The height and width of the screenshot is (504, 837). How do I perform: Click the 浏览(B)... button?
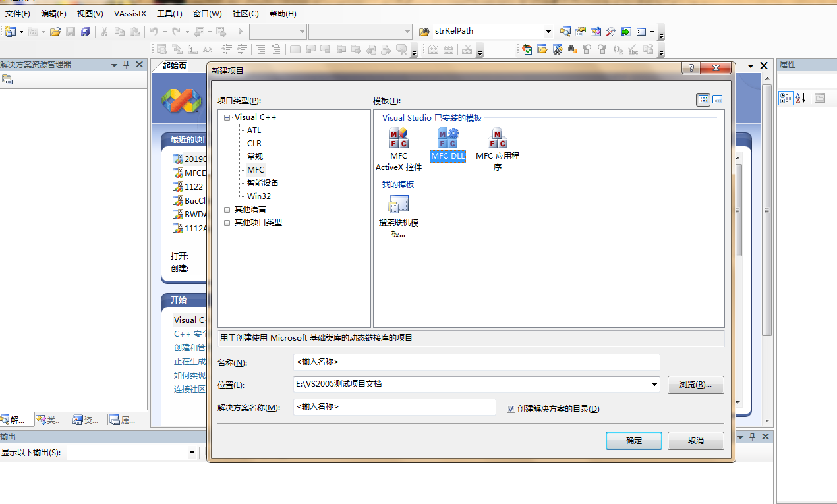[x=695, y=385]
